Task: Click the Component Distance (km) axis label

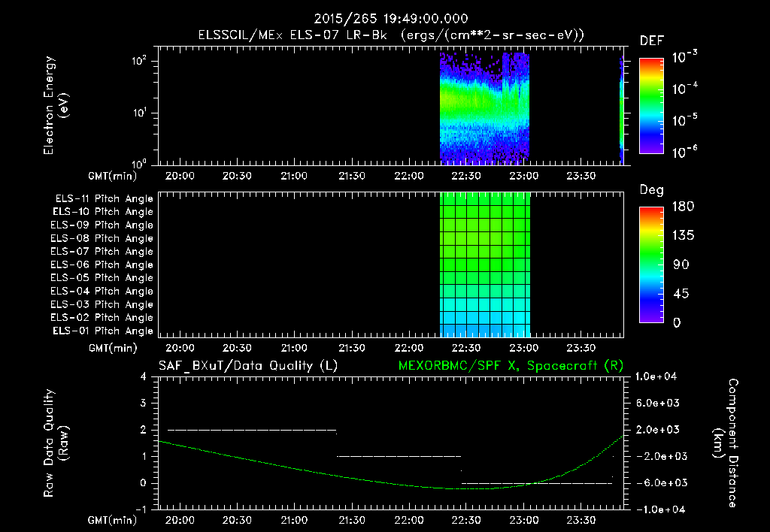Action: 726,443
